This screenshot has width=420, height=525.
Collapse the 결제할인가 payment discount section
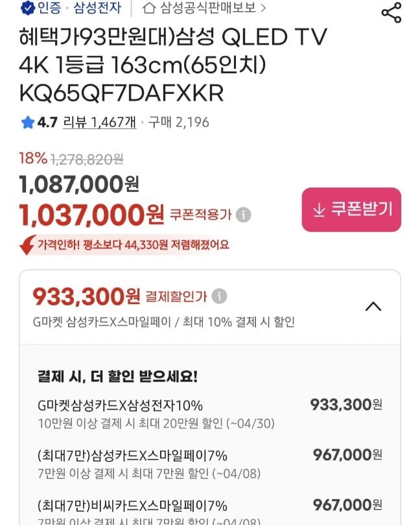(373, 306)
